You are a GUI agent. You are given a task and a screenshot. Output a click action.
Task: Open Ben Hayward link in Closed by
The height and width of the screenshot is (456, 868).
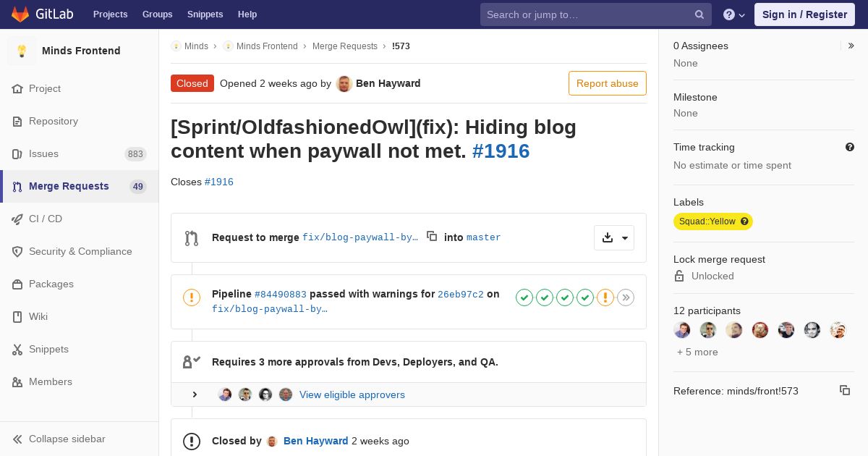click(x=316, y=441)
